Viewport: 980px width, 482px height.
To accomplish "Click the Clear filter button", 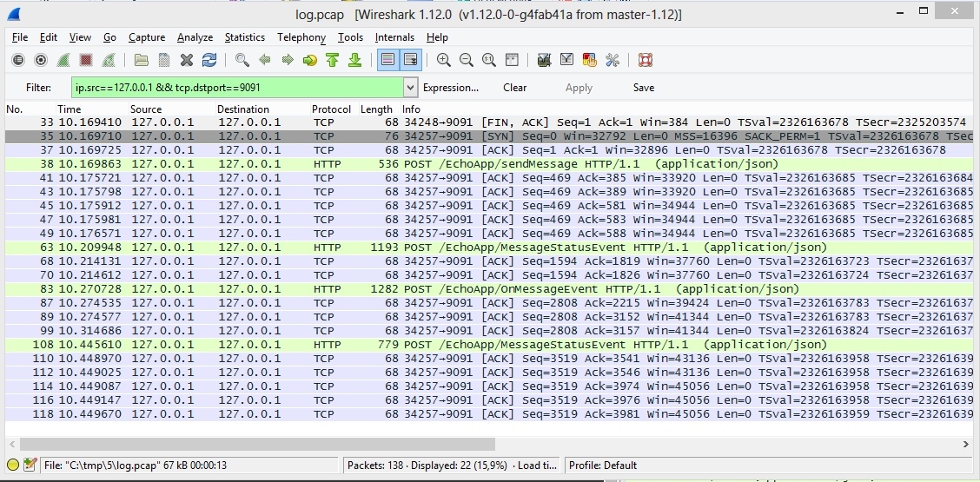I will pos(514,88).
